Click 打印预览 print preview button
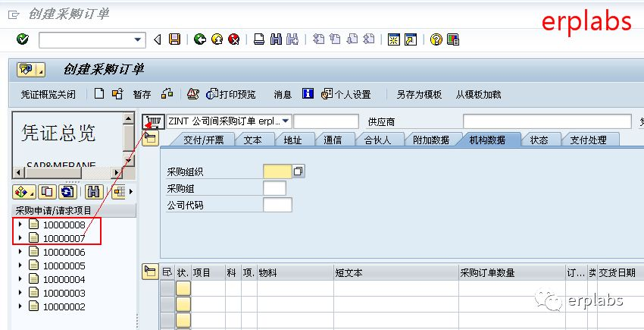 coord(231,94)
